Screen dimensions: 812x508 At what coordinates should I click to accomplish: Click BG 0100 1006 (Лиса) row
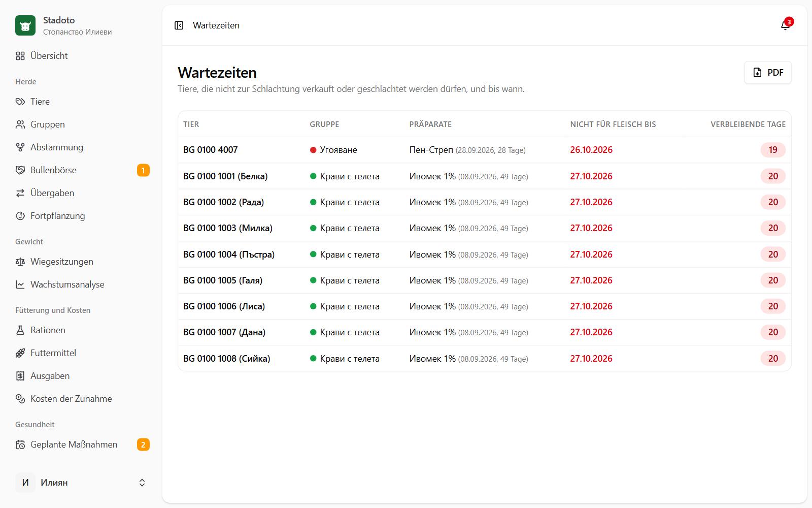[x=484, y=306]
